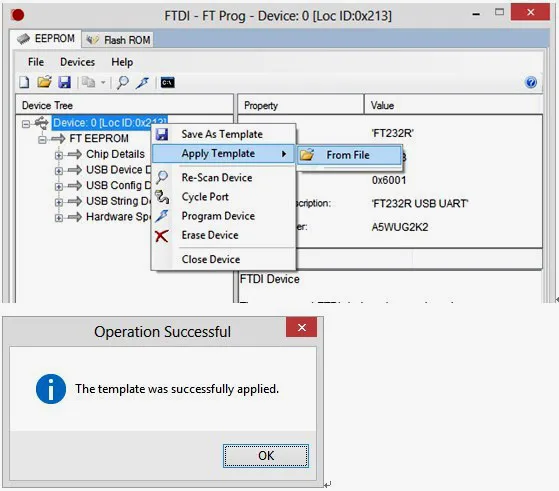
Task: Click the USB icon next to Device: 0
Action: click(41, 123)
